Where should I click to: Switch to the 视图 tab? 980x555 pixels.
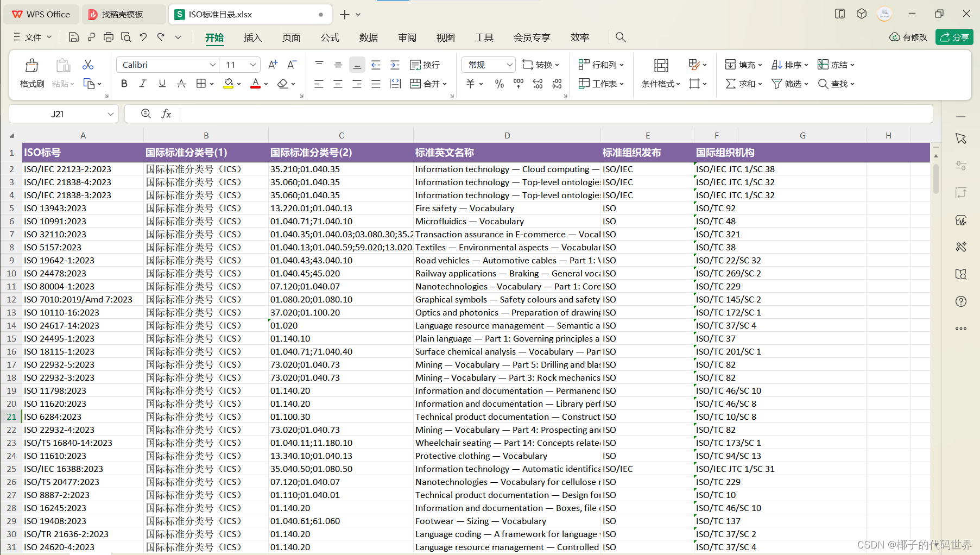pyautogui.click(x=445, y=37)
